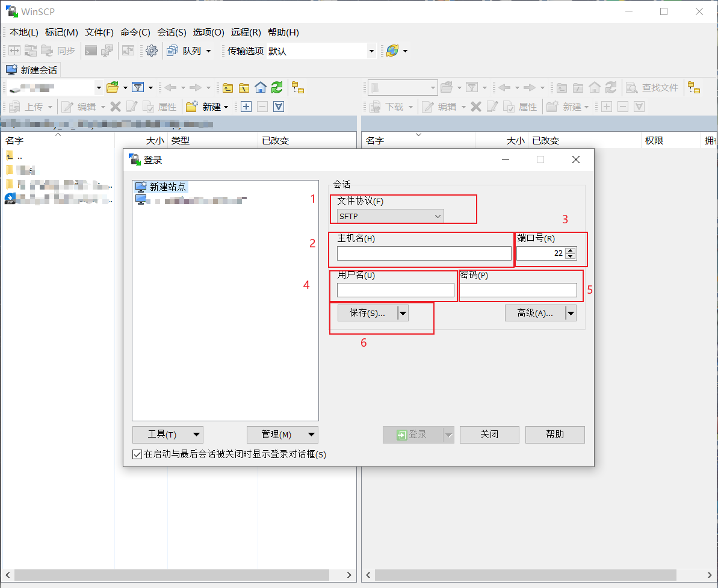
Task: Refresh the local panel with green arrows
Action: (x=277, y=87)
